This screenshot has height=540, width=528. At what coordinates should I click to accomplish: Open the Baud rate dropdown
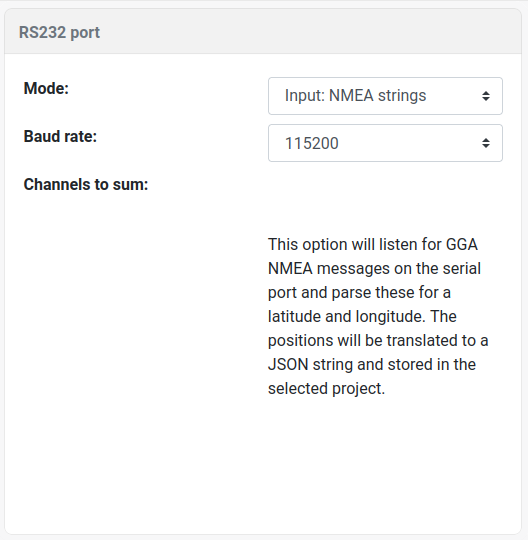pos(385,143)
